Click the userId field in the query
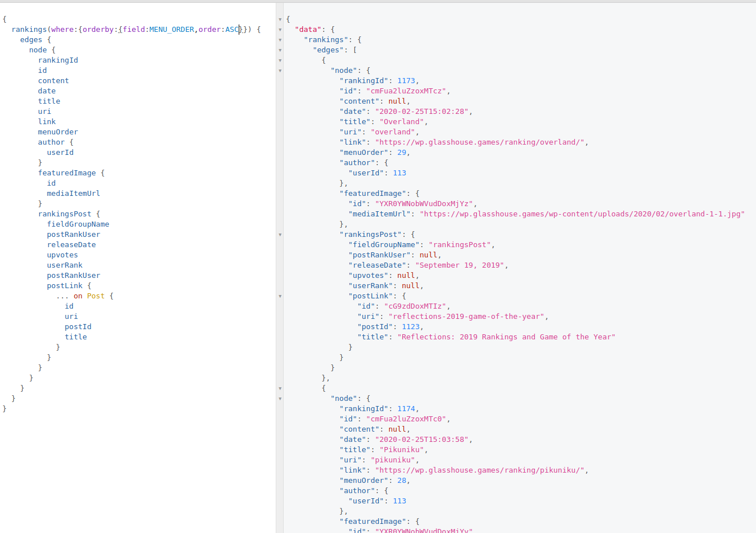Viewport: 756px width, 533px height. 60,153
